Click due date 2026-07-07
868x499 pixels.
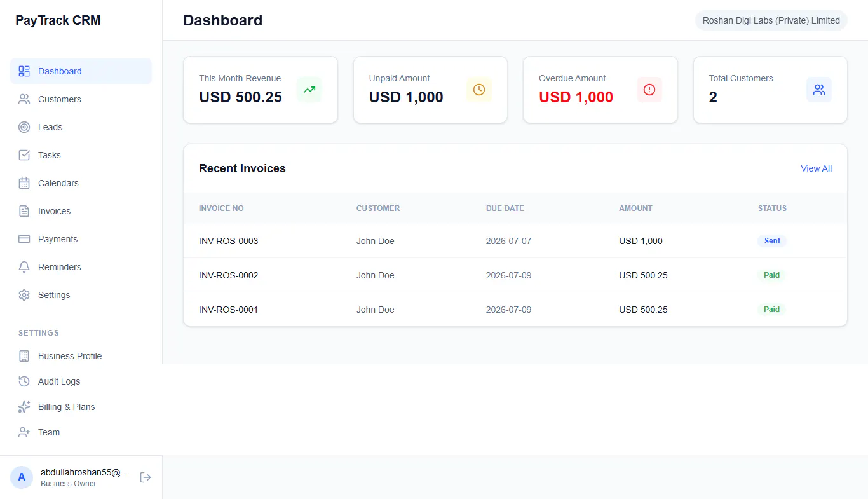[x=508, y=241]
